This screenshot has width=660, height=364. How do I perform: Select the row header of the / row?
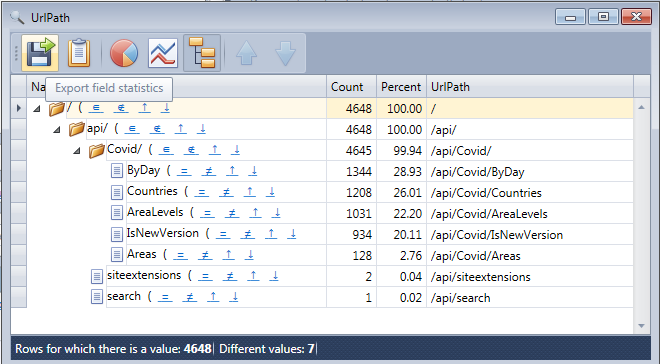click(19, 109)
